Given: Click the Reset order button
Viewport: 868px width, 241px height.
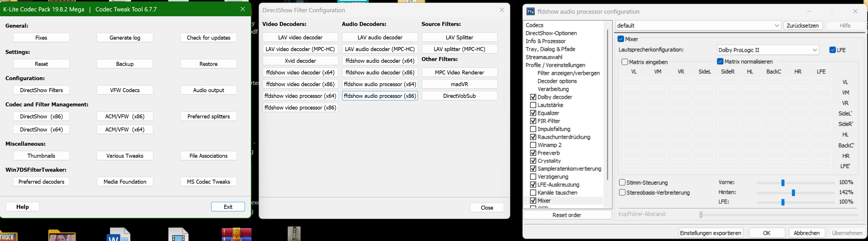Looking at the screenshot, I should coord(567,215).
